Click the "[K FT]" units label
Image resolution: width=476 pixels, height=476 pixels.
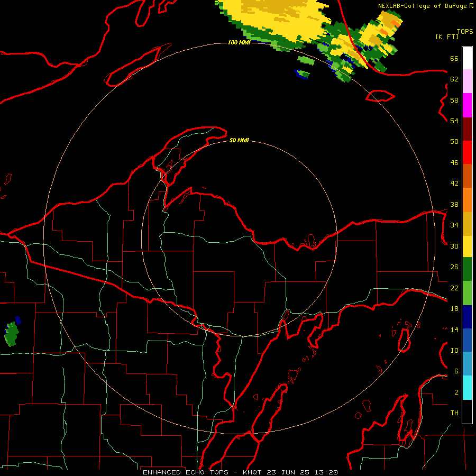pos(447,36)
